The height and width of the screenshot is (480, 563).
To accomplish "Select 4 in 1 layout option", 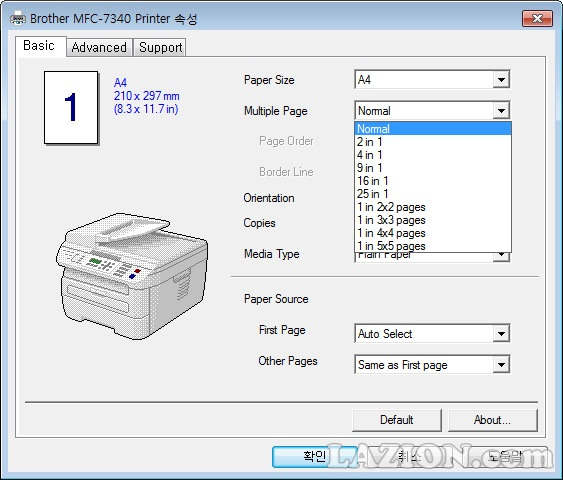I will 433,155.
